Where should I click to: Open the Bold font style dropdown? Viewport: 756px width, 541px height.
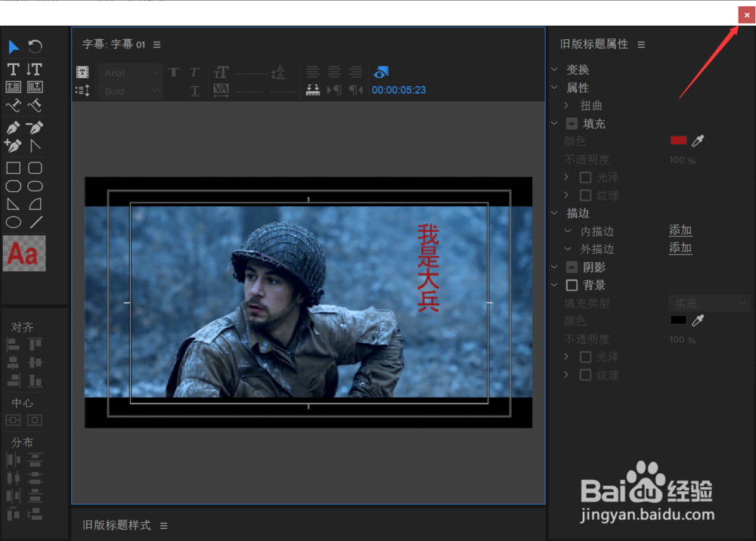pos(130,91)
